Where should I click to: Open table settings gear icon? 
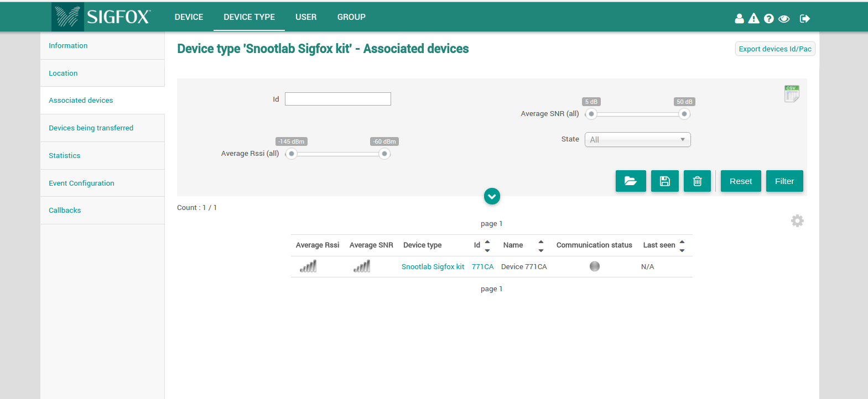797,221
